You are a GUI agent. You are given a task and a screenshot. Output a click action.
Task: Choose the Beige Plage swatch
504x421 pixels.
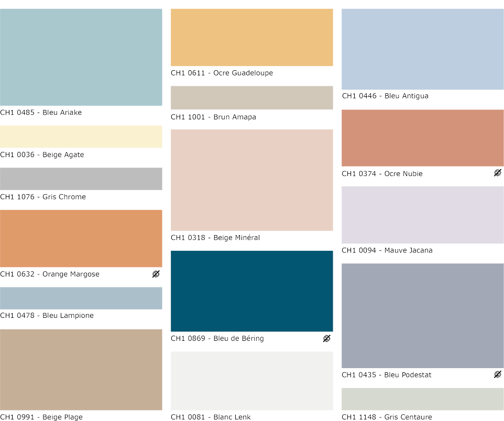coord(81,370)
